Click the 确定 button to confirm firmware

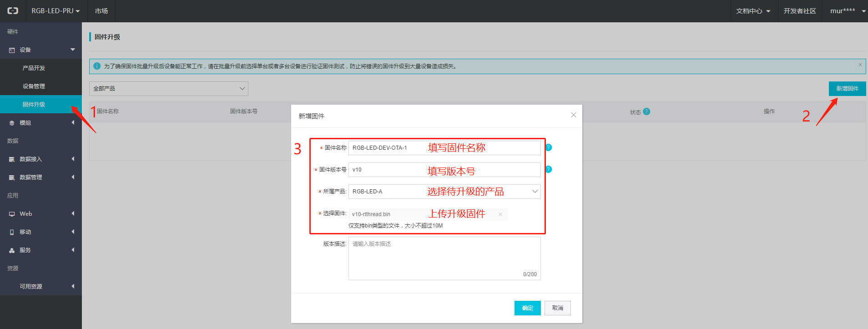527,308
